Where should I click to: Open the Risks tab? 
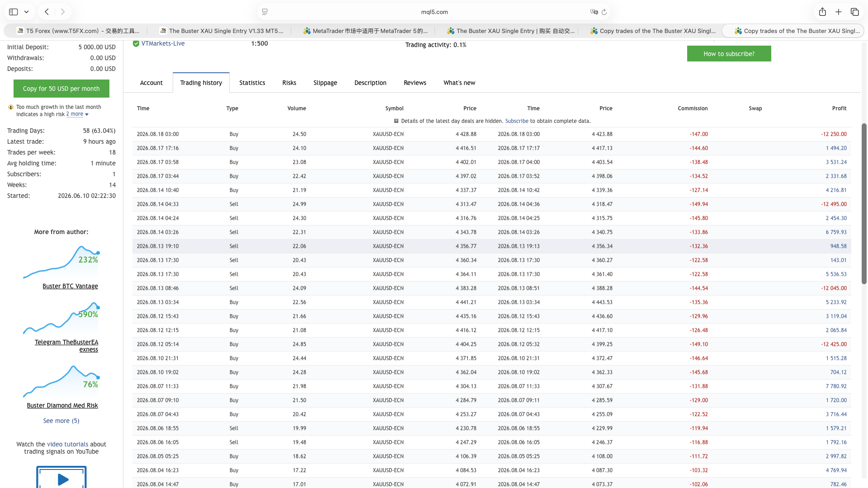[x=289, y=83]
